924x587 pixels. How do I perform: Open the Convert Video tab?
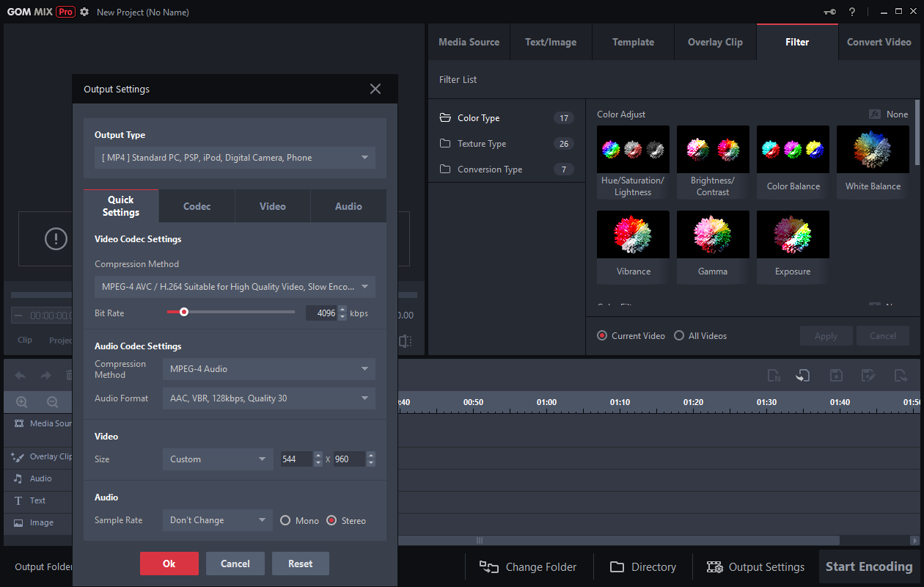tap(879, 42)
